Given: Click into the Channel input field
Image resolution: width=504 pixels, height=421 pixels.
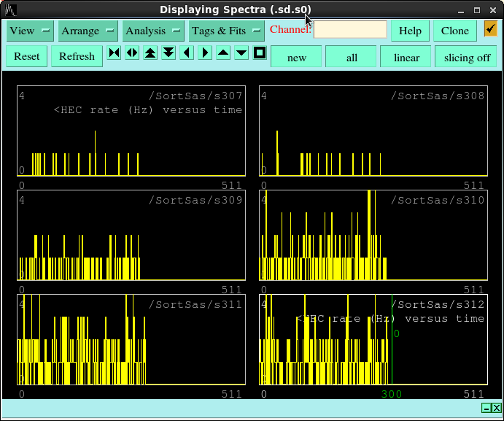Looking at the screenshot, I should 350,30.
